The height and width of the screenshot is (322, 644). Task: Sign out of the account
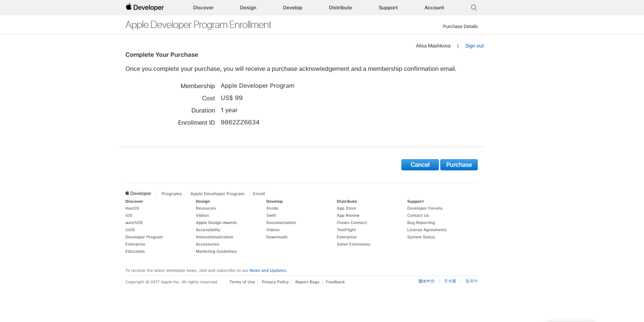pyautogui.click(x=474, y=46)
